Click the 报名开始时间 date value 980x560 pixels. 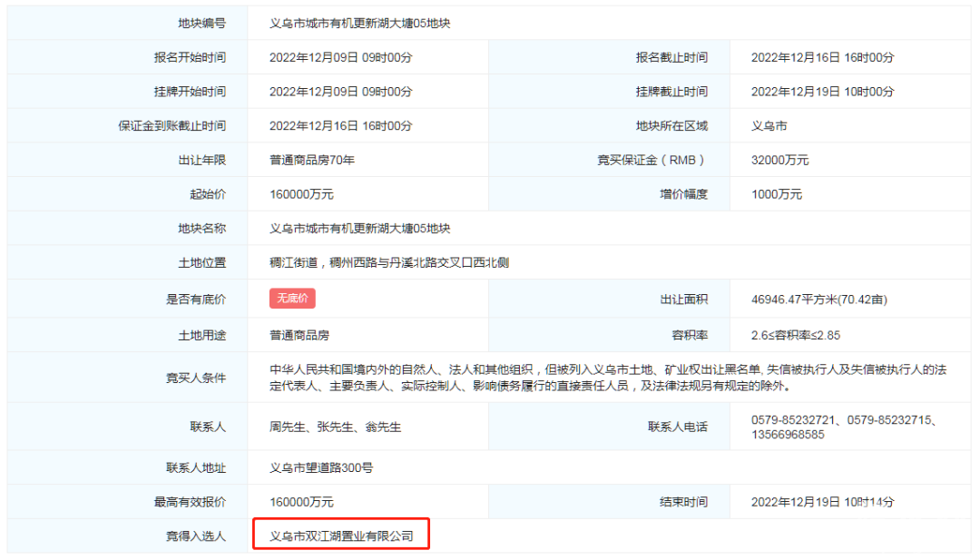pos(340,57)
